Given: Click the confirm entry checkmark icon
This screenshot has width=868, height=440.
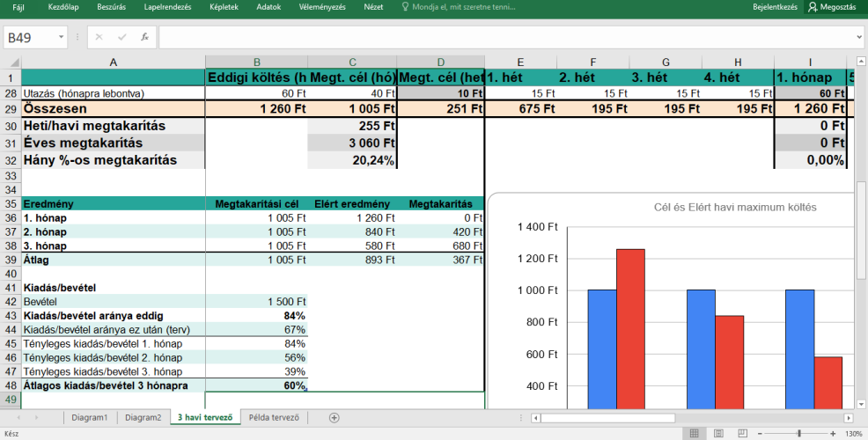Looking at the screenshot, I should 121,37.
